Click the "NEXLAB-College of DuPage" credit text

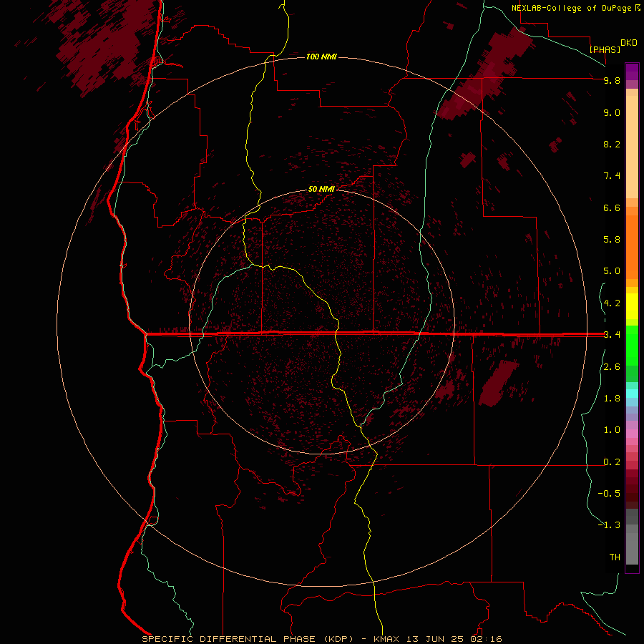point(571,8)
